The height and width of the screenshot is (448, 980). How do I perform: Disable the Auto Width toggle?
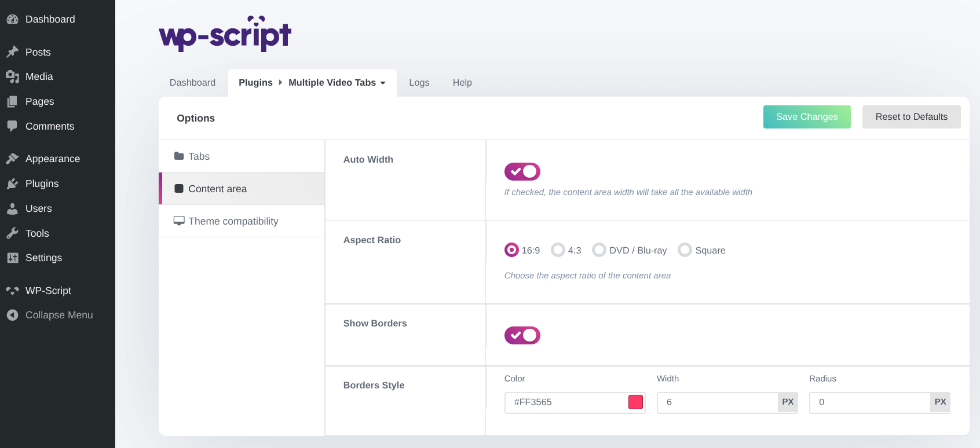coord(522,172)
